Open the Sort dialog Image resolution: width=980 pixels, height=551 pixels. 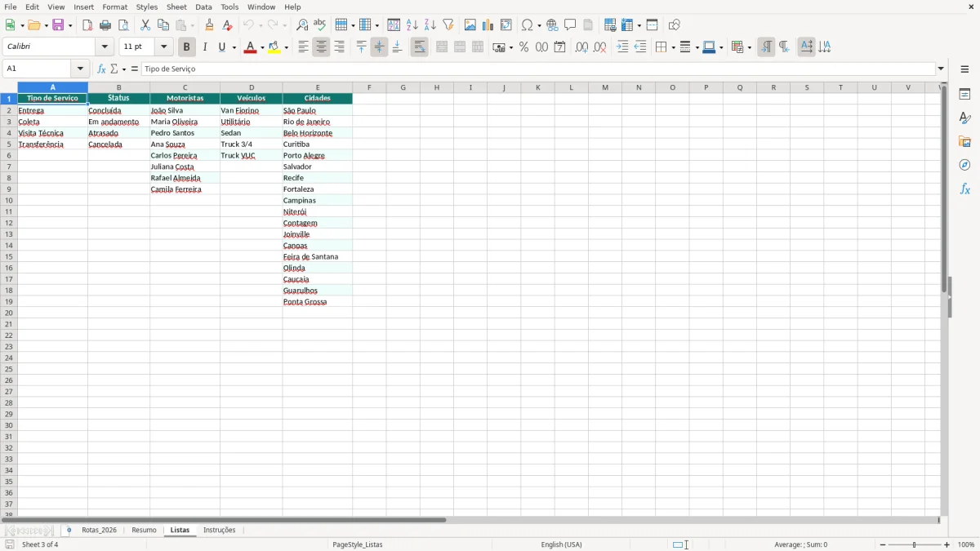pyautogui.click(x=394, y=25)
